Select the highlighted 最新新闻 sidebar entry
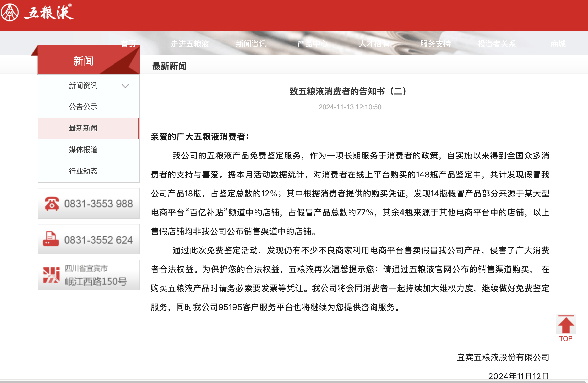This screenshot has width=588, height=383. tap(83, 128)
